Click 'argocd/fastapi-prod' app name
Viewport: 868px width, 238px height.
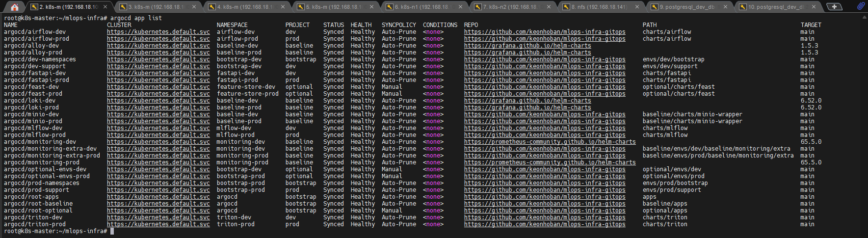click(x=36, y=80)
